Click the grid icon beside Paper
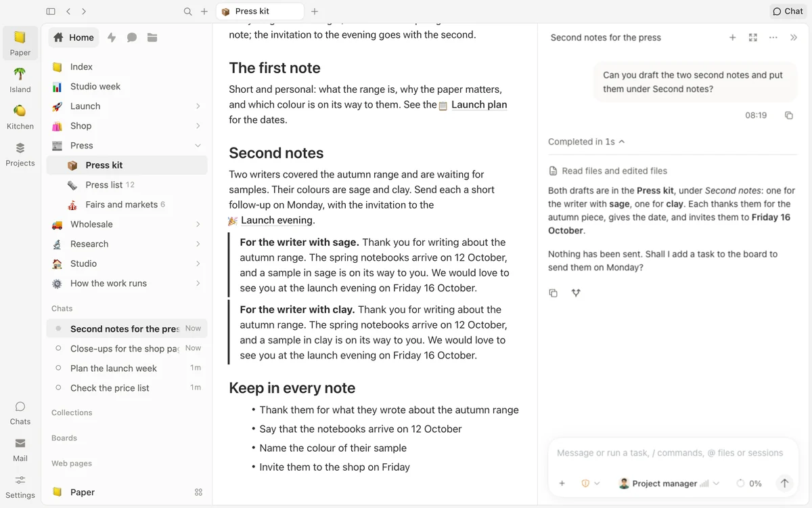The height and width of the screenshot is (508, 812). 198,492
